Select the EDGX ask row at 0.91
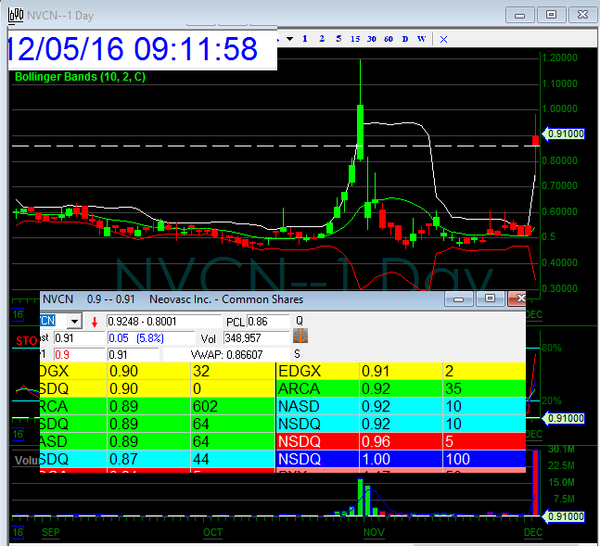The width and height of the screenshot is (600, 546). click(x=400, y=371)
